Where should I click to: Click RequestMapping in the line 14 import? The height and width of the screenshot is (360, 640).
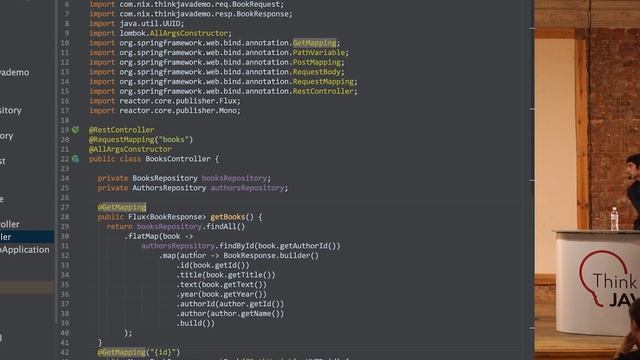point(323,82)
